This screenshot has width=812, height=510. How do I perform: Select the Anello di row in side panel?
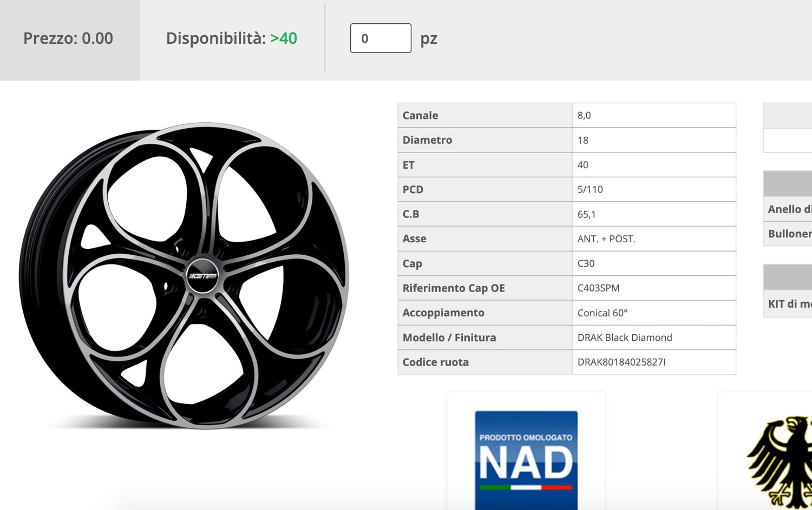pyautogui.click(x=789, y=209)
